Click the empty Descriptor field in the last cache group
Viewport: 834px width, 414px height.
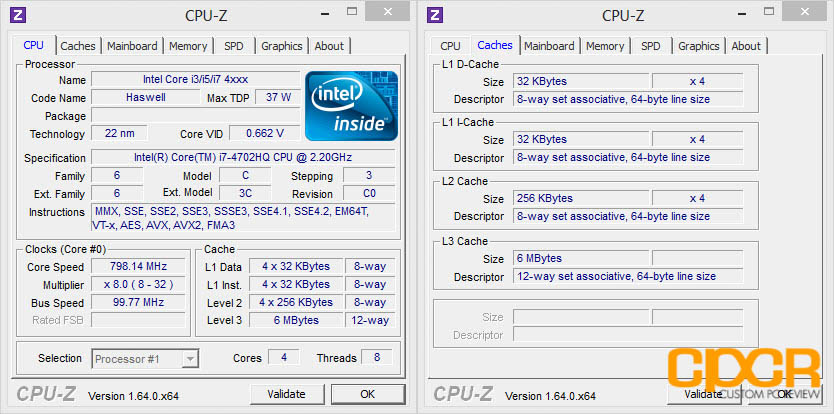(x=628, y=335)
